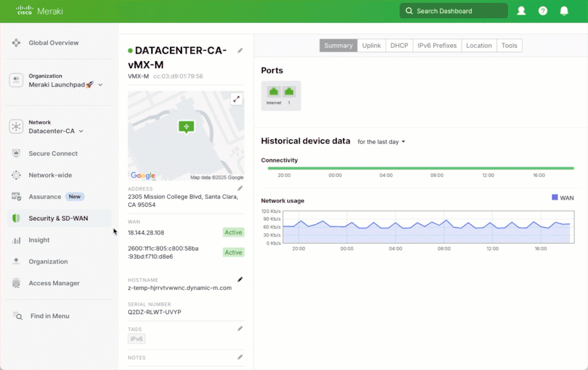Edit the address pencil icon
Screen dimensions: 588x370
click(x=240, y=188)
